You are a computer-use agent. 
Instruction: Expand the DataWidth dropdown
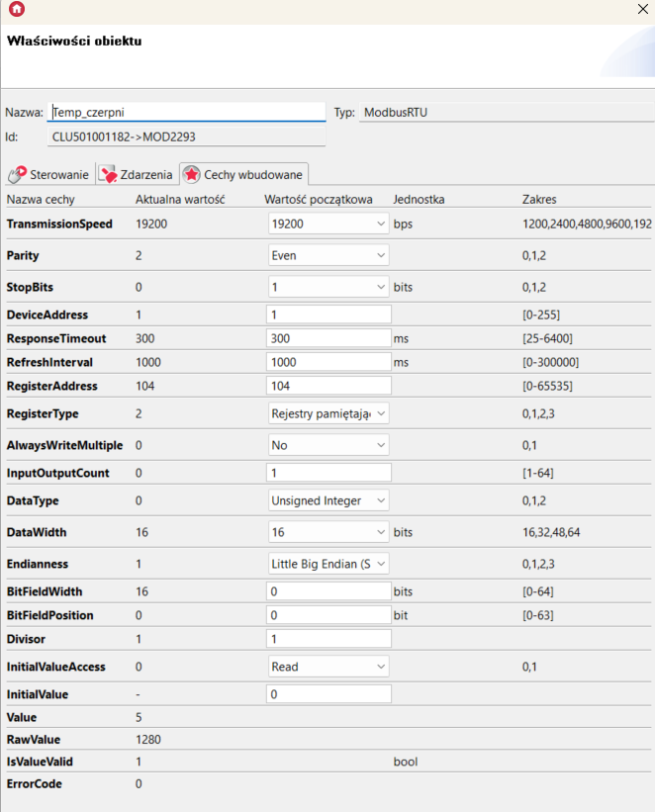[327, 532]
